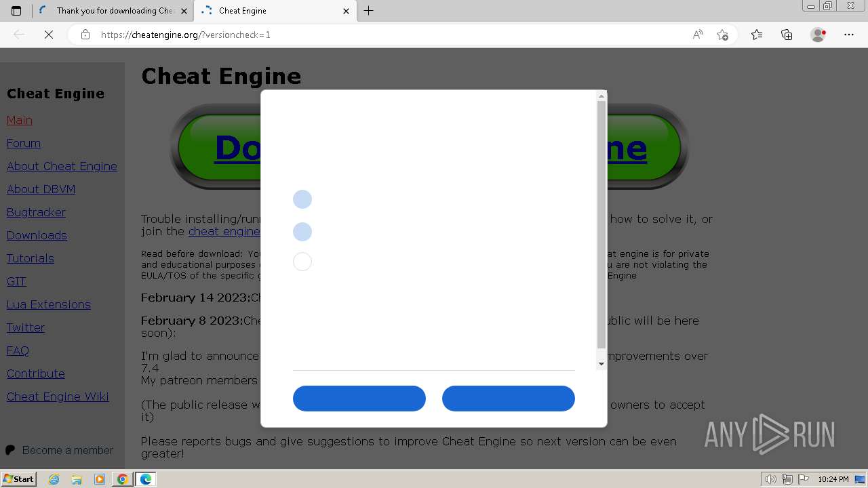Stop loading the page
The height and width of the screenshot is (488, 868).
49,35
